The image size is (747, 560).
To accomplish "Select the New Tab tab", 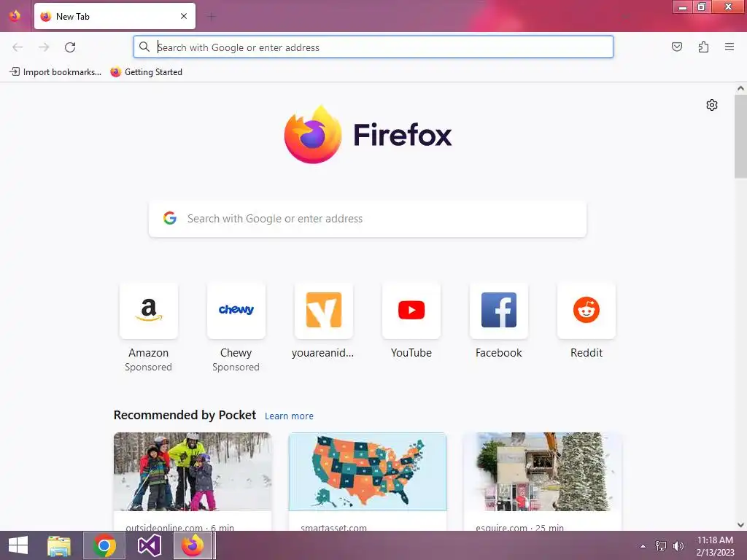I will [x=115, y=16].
